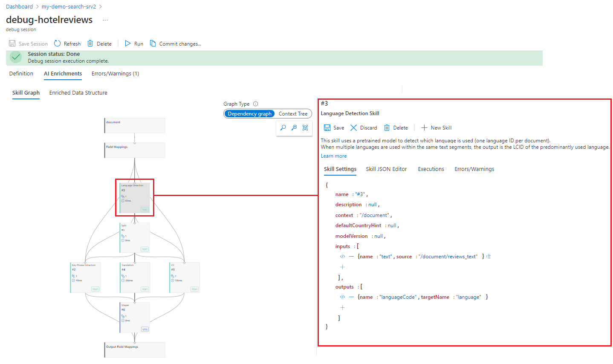This screenshot has width=613, height=364.
Task: Click the TEXT badge on Translation node
Action: click(145, 289)
